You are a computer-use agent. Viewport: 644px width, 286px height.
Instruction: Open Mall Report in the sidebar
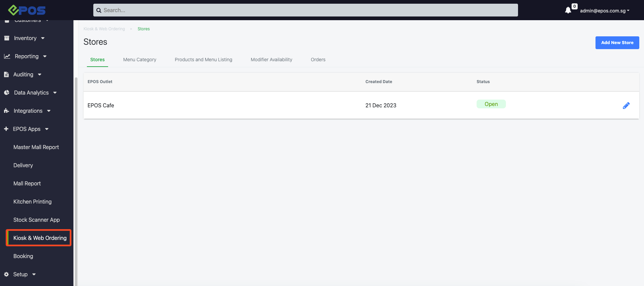tap(27, 183)
